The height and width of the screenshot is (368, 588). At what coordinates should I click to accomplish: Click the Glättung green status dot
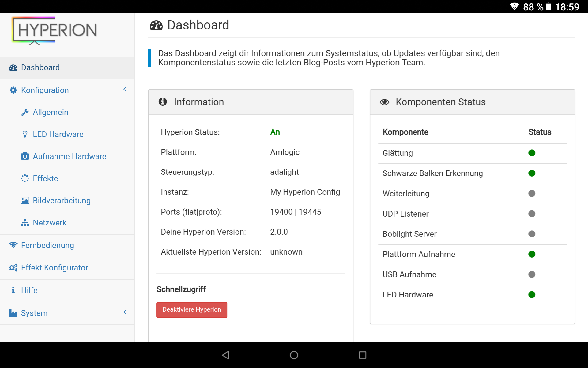[532, 153]
